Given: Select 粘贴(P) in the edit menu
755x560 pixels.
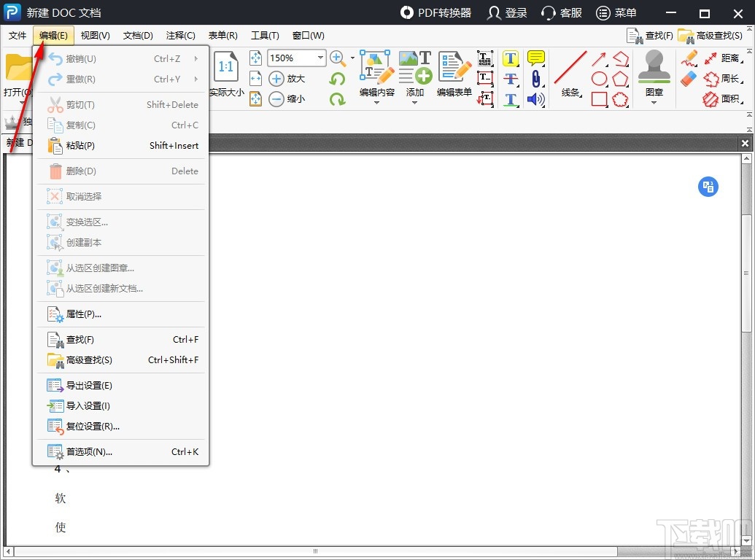Looking at the screenshot, I should tap(80, 146).
